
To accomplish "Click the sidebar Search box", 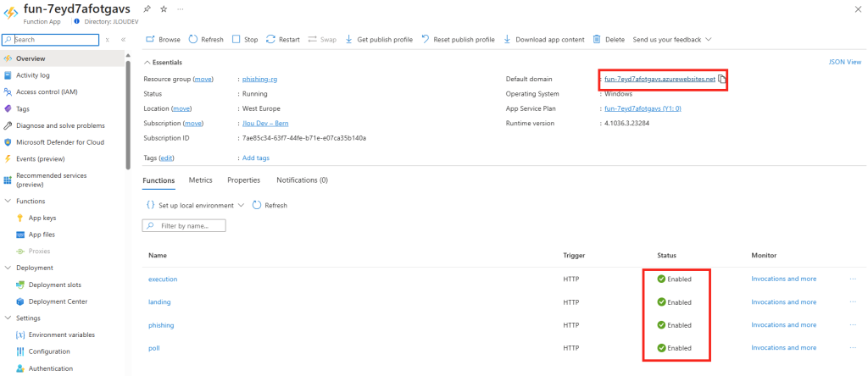I will 50,40.
